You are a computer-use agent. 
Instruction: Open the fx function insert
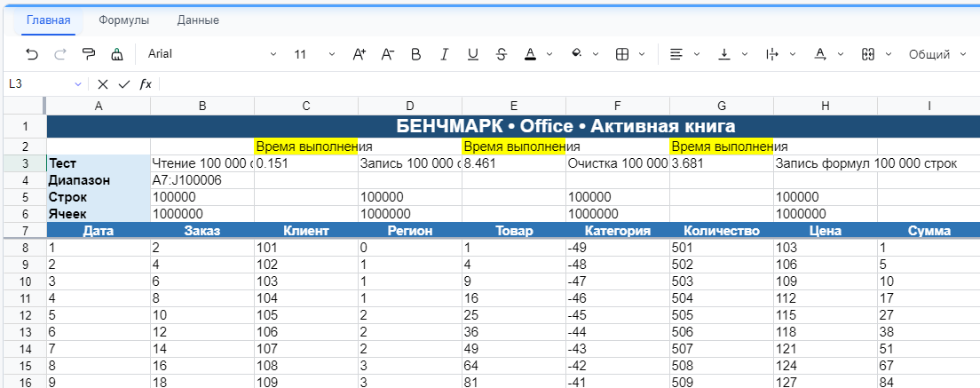coord(145,84)
